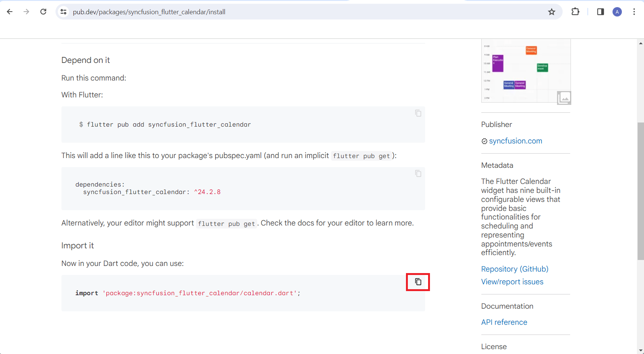644x354 pixels.
Task: Copy the pubspec dependencies snippet
Action: pos(418,173)
